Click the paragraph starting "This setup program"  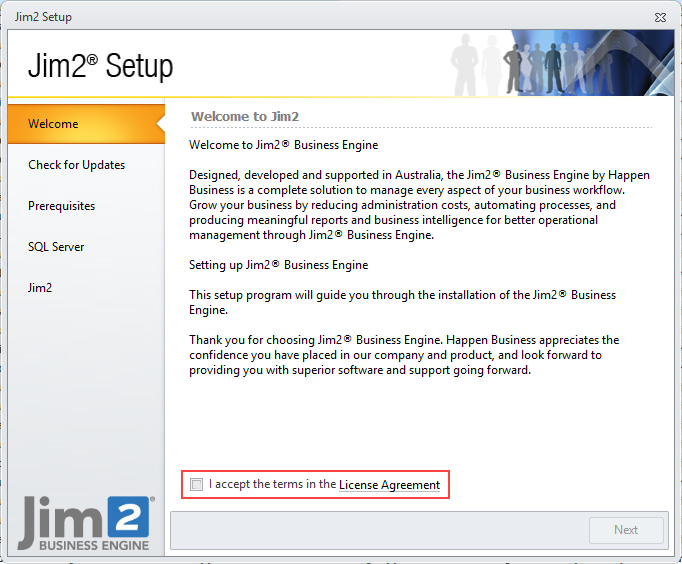(x=402, y=303)
